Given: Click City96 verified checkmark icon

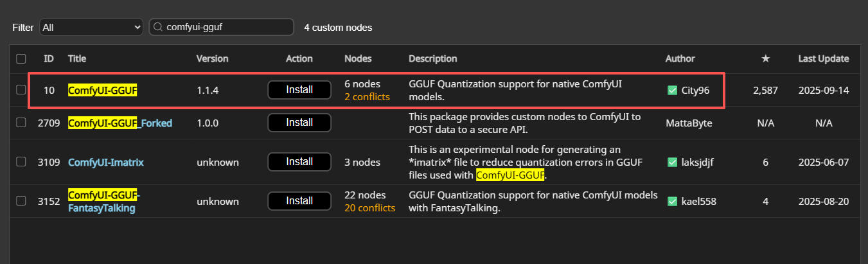Looking at the screenshot, I should tap(673, 91).
